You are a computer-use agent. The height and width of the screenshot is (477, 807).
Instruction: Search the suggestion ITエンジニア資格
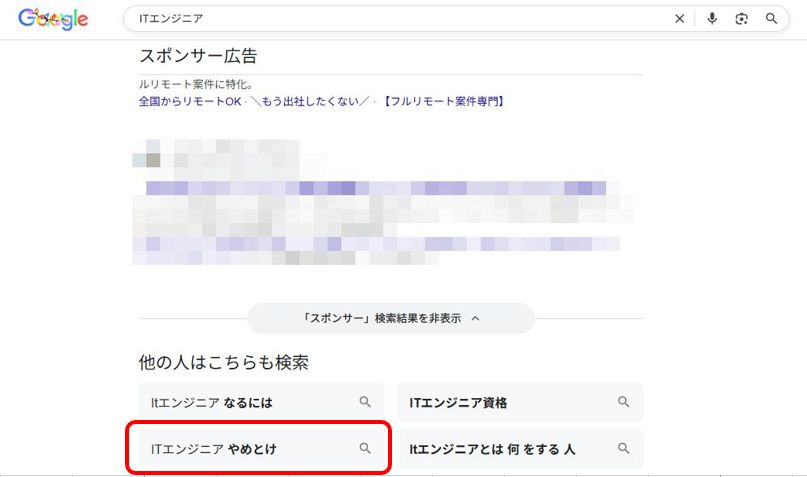pos(520,402)
